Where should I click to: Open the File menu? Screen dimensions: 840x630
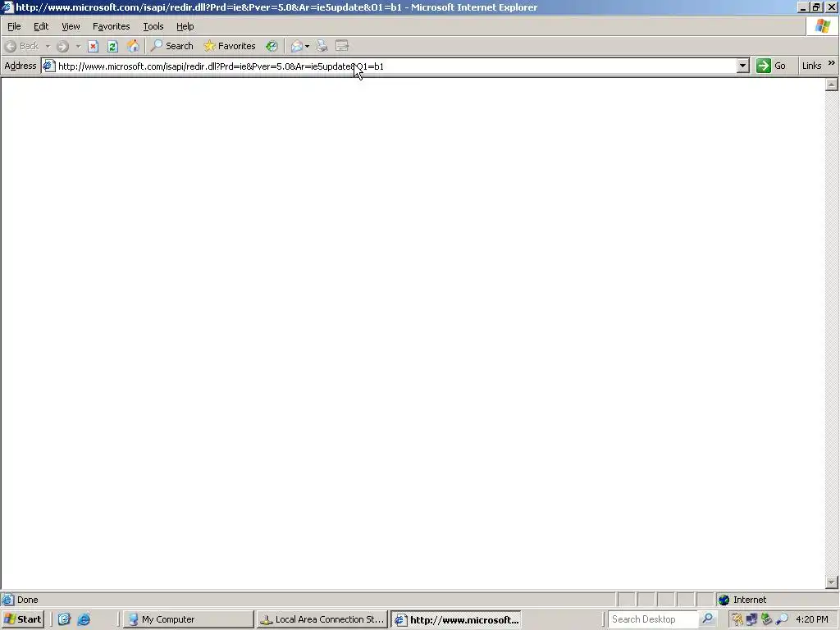tap(14, 26)
